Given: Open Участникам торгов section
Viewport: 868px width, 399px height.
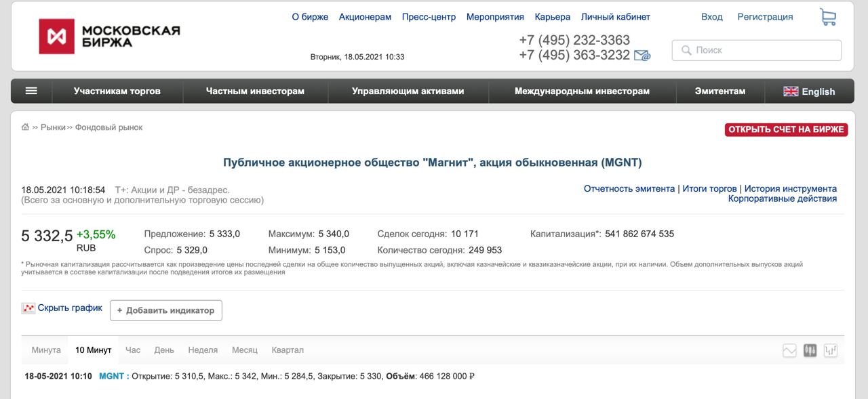Looking at the screenshot, I should (117, 91).
